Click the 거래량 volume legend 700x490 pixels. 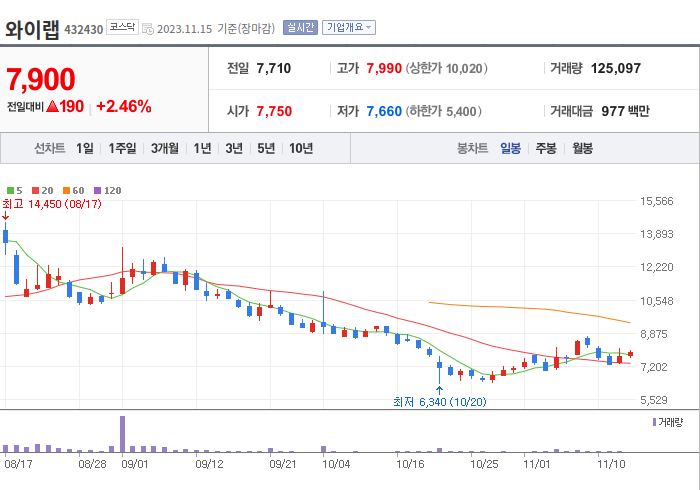[x=668, y=422]
